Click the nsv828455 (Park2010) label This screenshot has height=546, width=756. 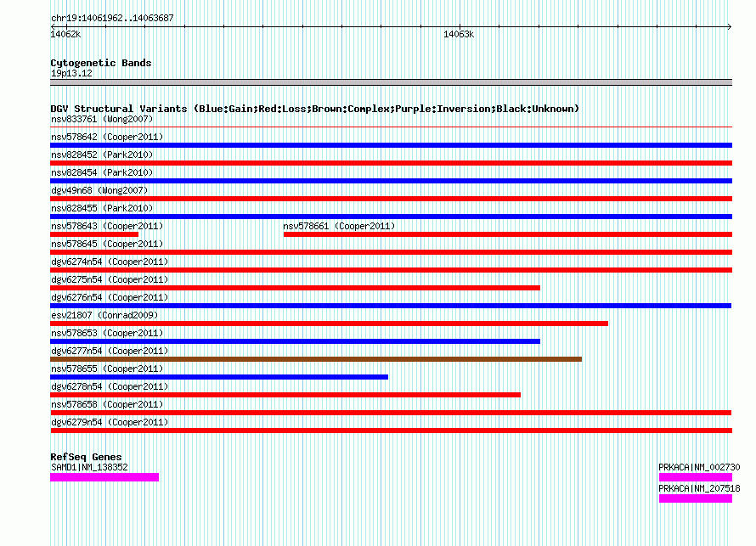pos(102,208)
